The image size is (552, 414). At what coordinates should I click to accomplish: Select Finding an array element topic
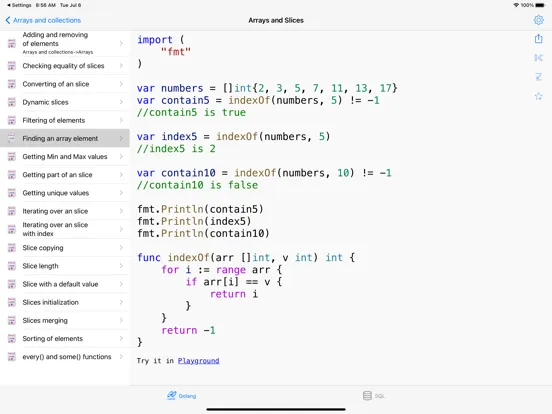65,138
